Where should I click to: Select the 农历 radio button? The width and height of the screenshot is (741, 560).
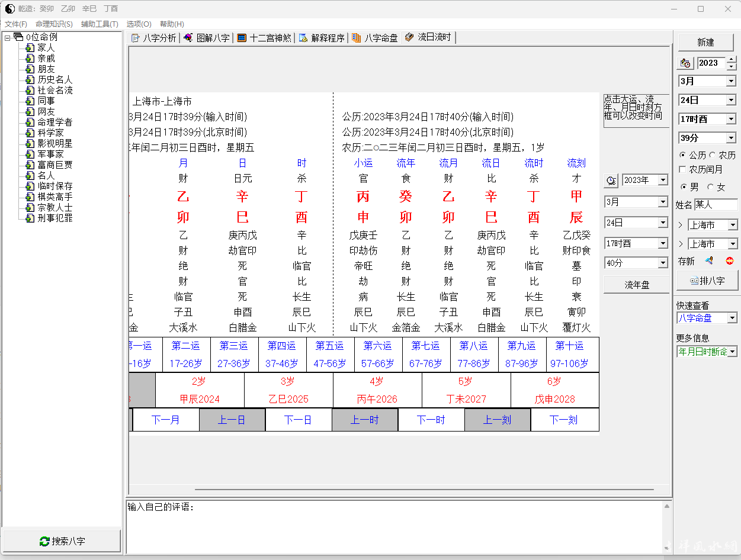pyautogui.click(x=713, y=155)
